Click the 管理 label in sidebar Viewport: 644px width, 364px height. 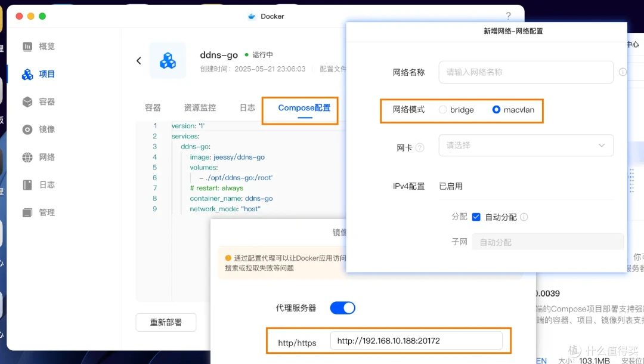coord(47,212)
